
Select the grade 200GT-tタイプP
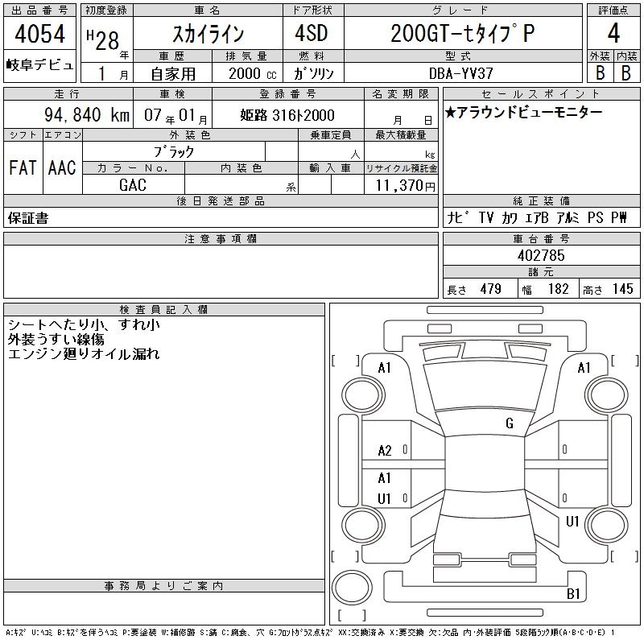(462, 33)
